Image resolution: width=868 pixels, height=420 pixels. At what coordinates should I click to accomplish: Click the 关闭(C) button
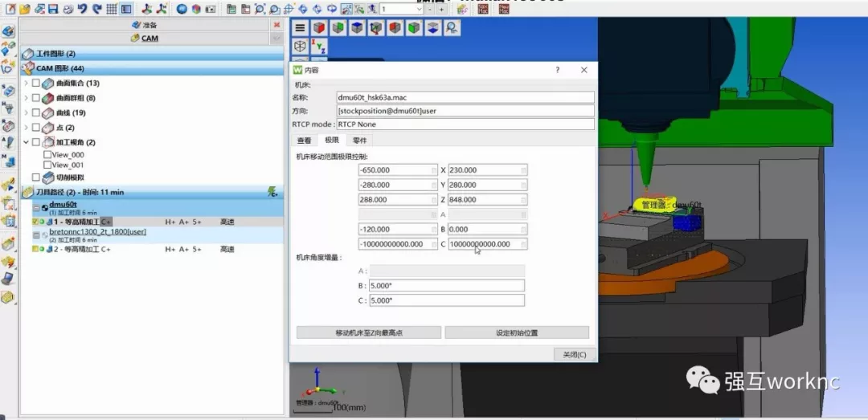click(x=574, y=355)
